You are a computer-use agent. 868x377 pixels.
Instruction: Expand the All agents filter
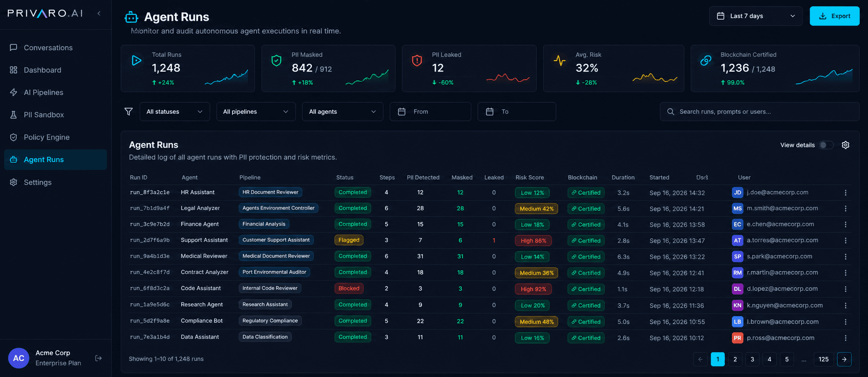point(342,112)
